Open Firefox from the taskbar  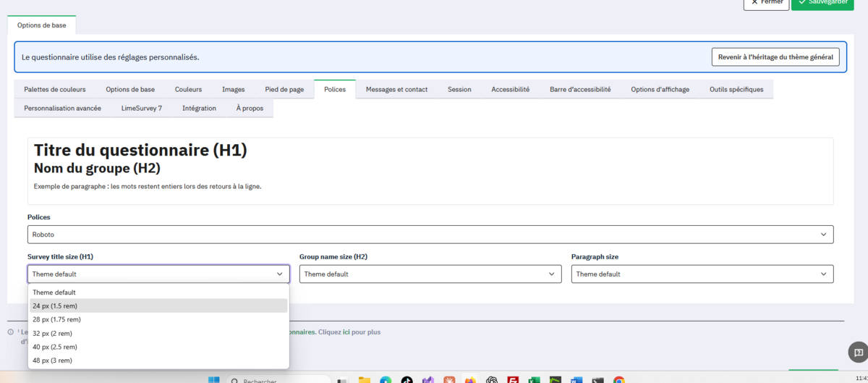click(470, 380)
